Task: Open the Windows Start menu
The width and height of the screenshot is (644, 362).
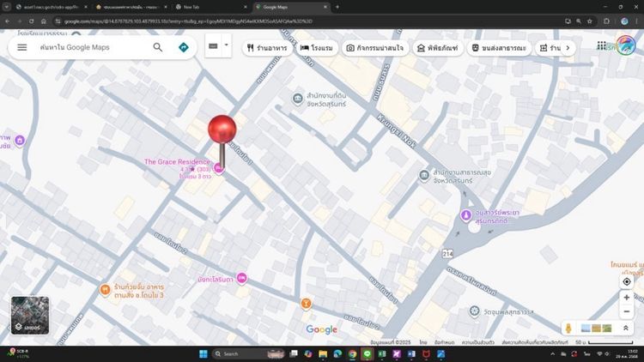Action: tap(203, 353)
